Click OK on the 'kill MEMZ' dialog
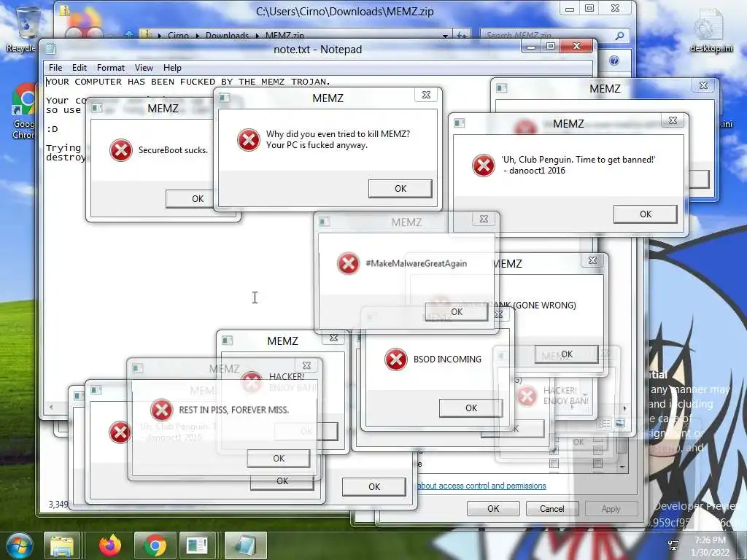The image size is (747, 560). 400,189
